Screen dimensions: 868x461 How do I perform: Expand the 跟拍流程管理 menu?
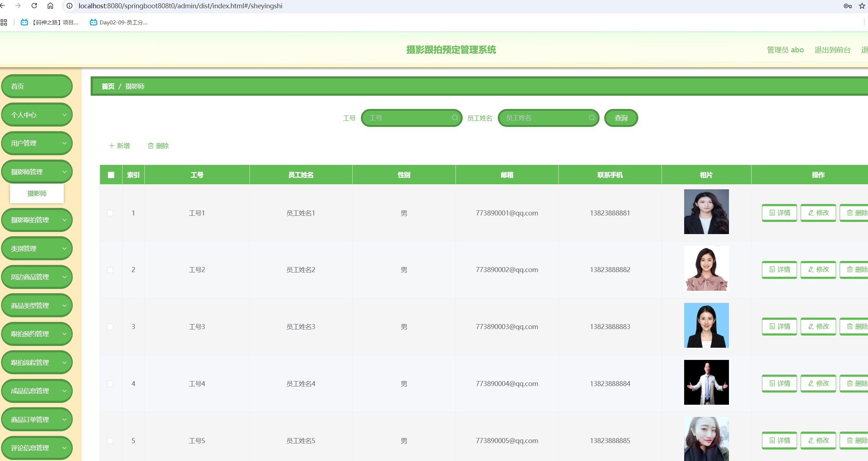(37, 363)
